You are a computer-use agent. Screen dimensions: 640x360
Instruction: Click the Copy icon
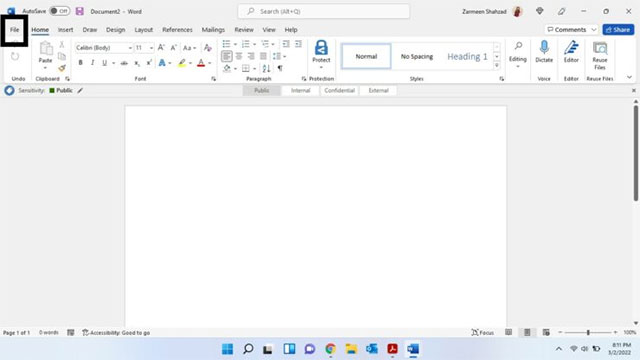(x=62, y=56)
